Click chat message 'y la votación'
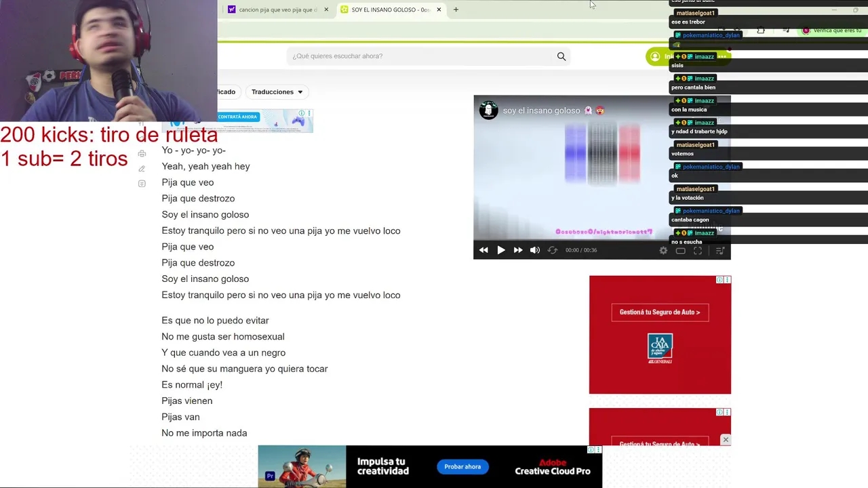 tap(688, 198)
